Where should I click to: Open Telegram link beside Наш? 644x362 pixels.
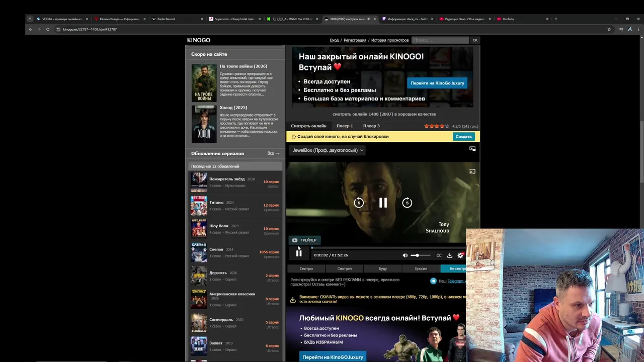tap(456, 281)
